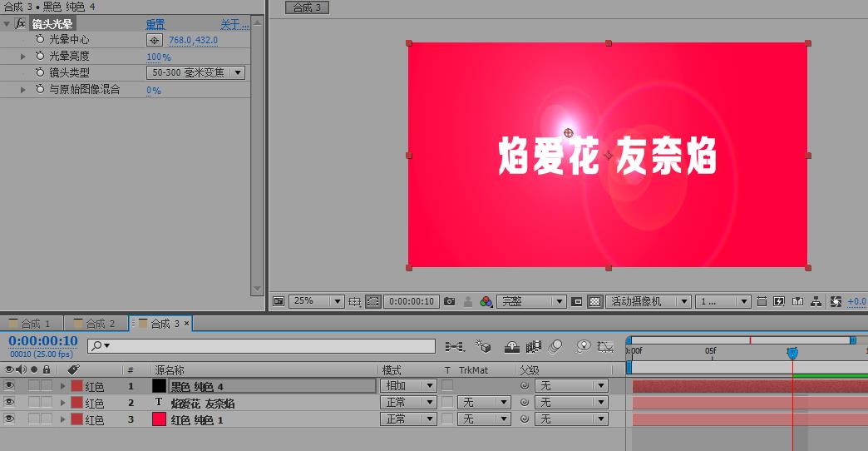Viewport: 868px width, 451px height.
Task: Toggle preserve transparency for 红色 纯色 1
Action: pyautogui.click(x=447, y=419)
